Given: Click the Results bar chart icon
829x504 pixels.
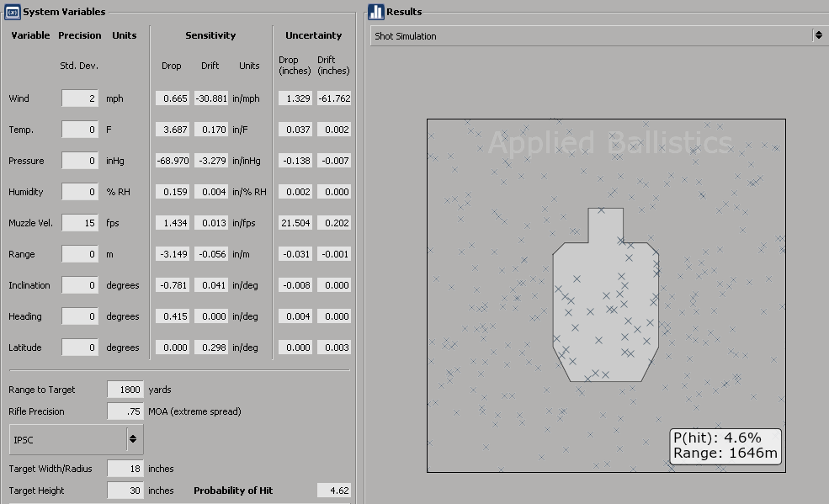Looking at the screenshot, I should [376, 12].
